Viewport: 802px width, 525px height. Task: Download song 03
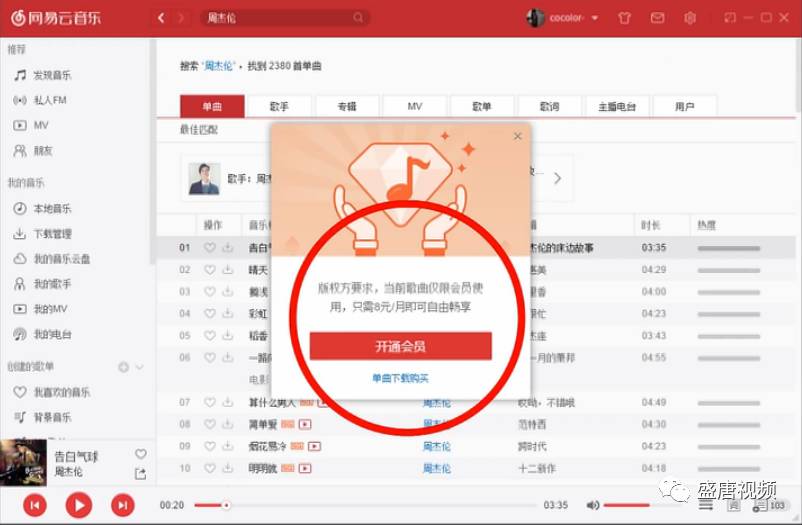pyautogui.click(x=228, y=292)
